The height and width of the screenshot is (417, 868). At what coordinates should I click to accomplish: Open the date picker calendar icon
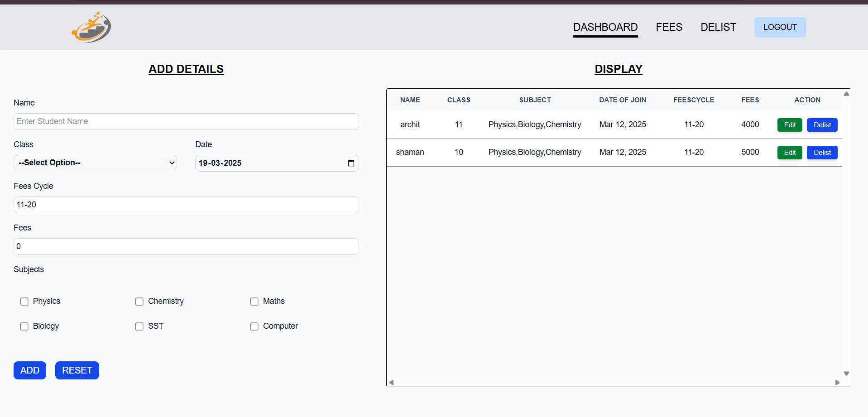(351, 163)
